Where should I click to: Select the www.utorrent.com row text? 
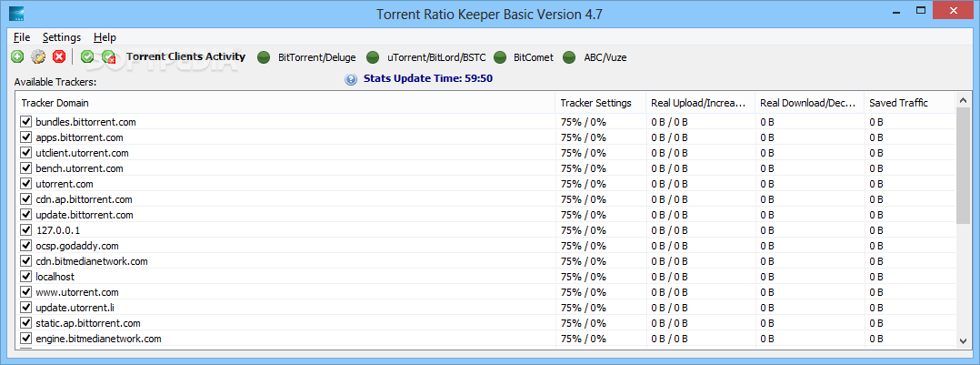coord(77,292)
